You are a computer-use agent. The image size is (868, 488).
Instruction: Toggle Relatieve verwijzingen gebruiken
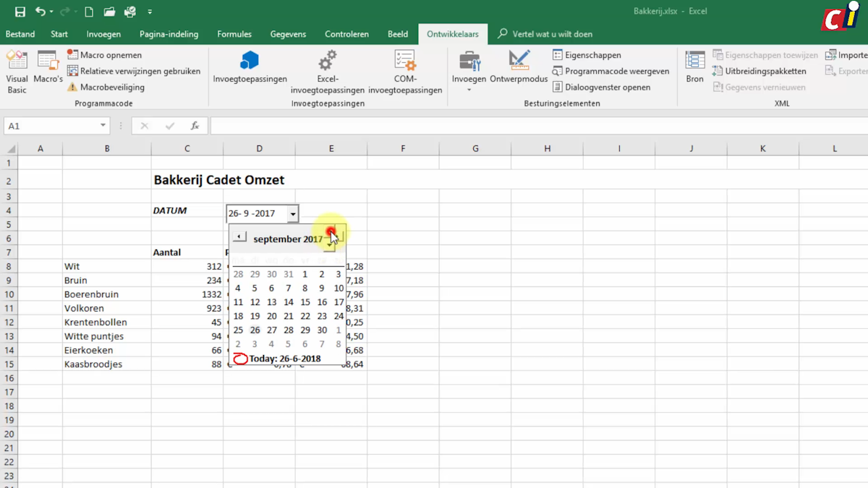(x=133, y=72)
